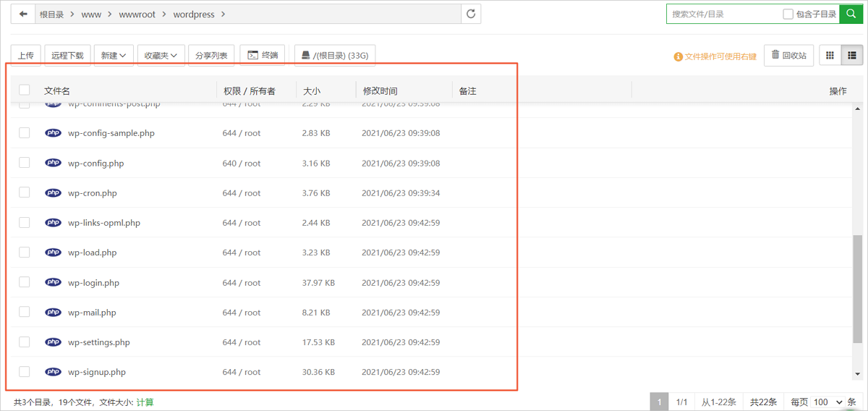Toggle the select-all checkbox in header

click(25, 90)
